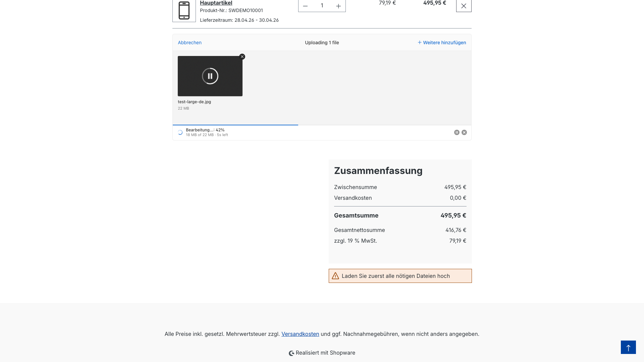Image resolution: width=644 pixels, height=362 pixels.
Task: Click the smartphone product image
Action: (184, 10)
